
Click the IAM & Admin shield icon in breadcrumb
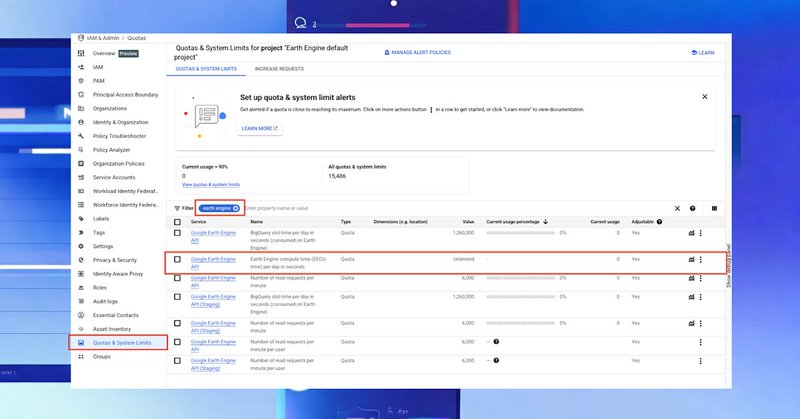(x=81, y=38)
